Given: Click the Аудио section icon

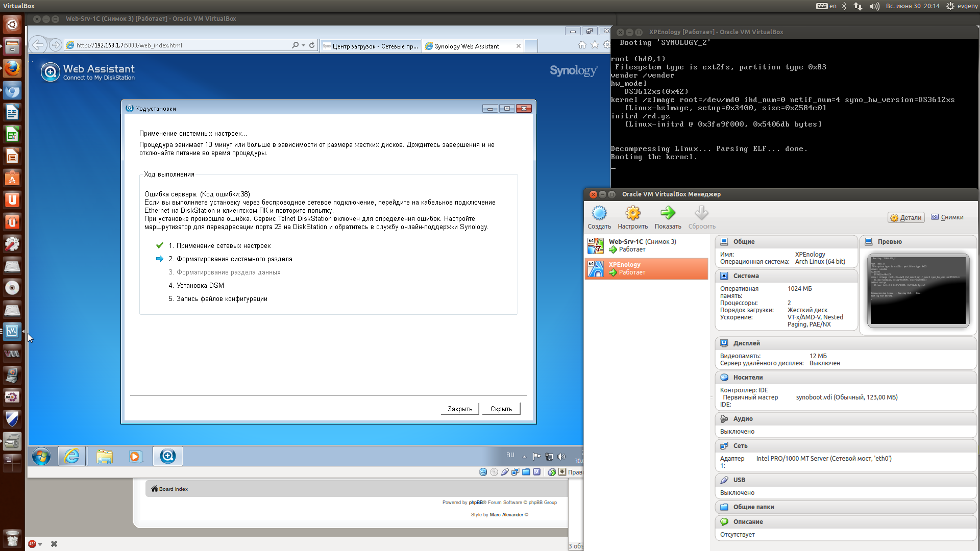Looking at the screenshot, I should pos(724,418).
